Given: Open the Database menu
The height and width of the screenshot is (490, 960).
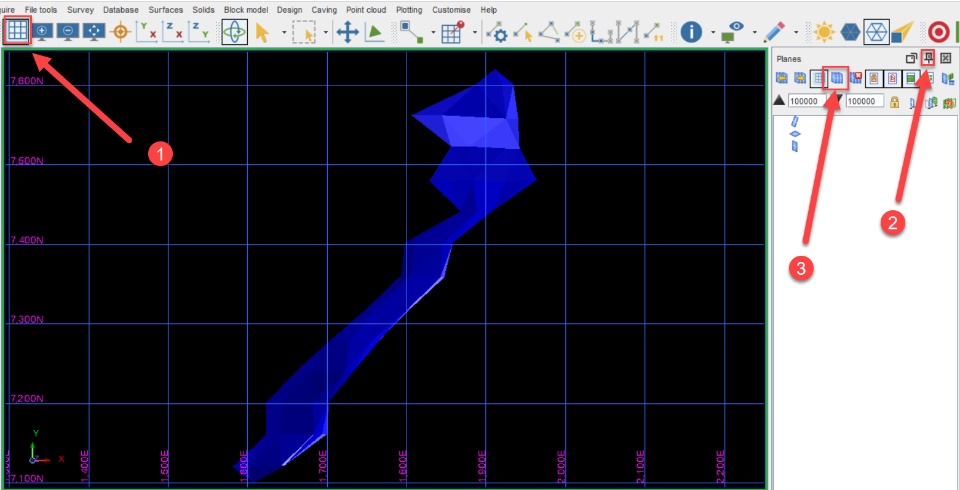Looking at the screenshot, I should tap(121, 10).
